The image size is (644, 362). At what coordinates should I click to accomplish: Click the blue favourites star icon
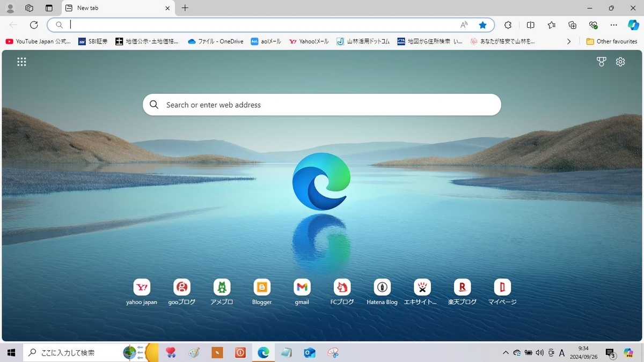(482, 25)
